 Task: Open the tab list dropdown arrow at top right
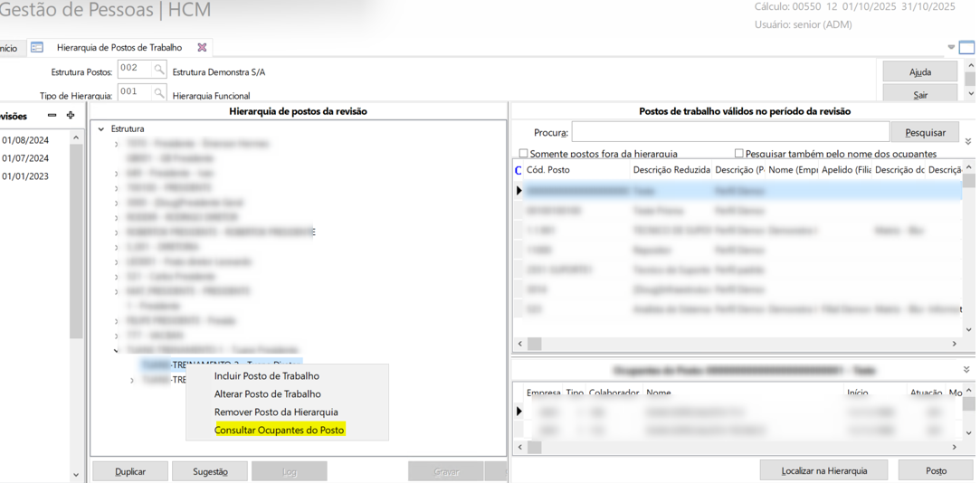[x=951, y=48]
